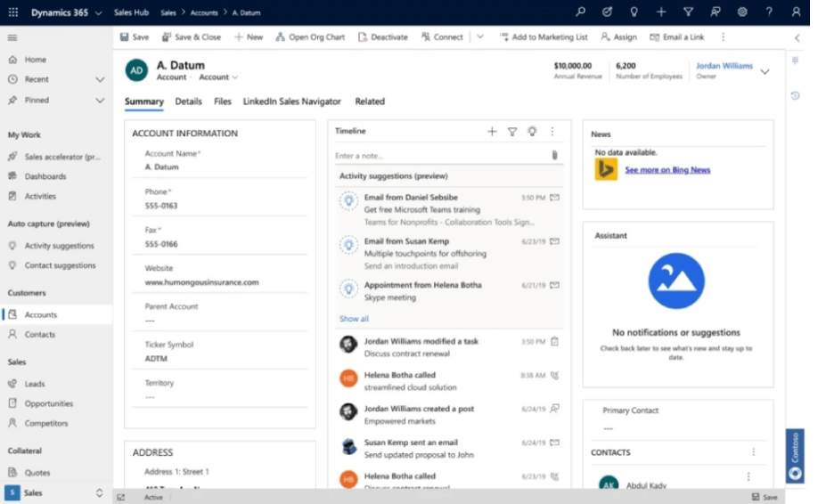Image resolution: width=826 pixels, height=504 pixels.
Task: Click the search magnifier icon in top bar
Action: 580,12
